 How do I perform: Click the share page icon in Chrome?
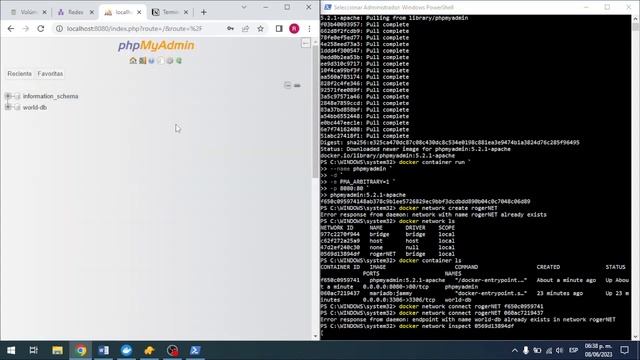click(245, 29)
